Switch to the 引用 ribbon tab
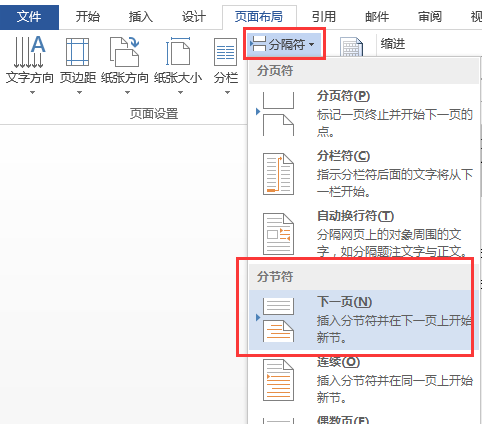Image resolution: width=482 pixels, height=424 pixels. (x=324, y=16)
